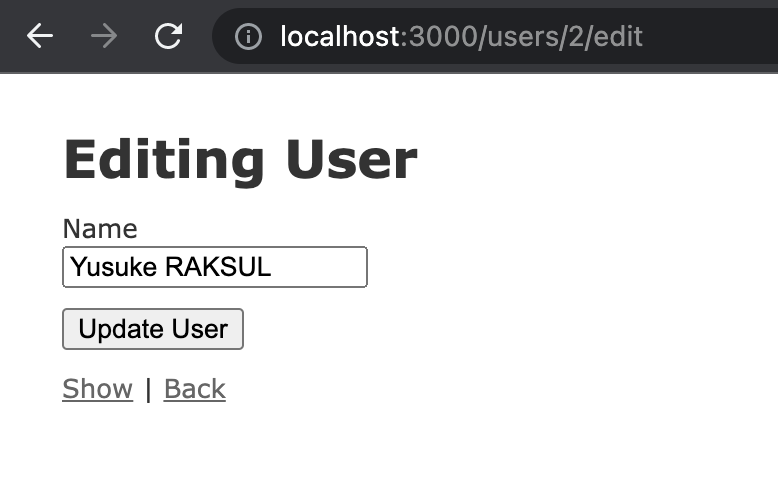
Task: Place cursor on Yusuke in the Name field
Action: coord(114,267)
